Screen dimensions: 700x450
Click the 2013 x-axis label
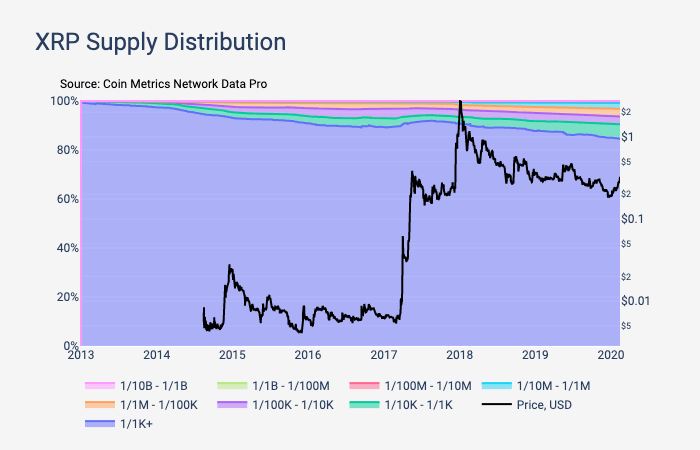(82, 355)
